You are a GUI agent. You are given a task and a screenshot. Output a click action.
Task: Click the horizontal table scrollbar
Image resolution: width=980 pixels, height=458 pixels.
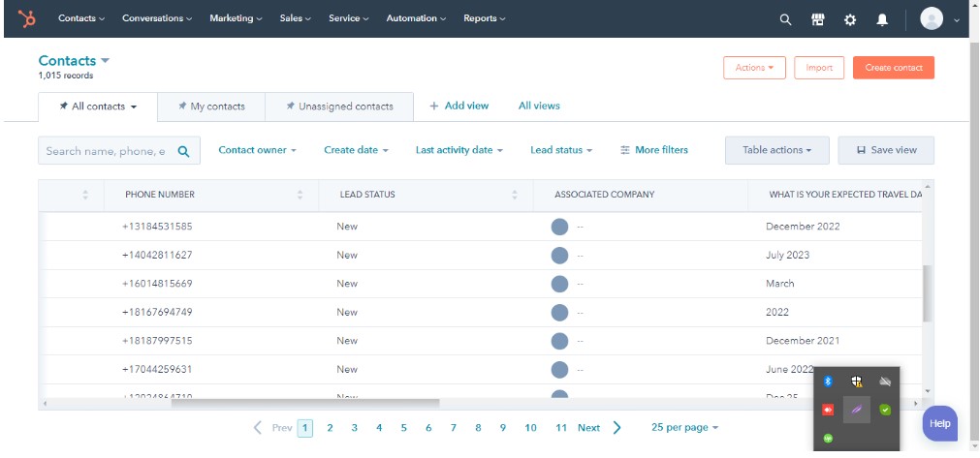click(305, 402)
